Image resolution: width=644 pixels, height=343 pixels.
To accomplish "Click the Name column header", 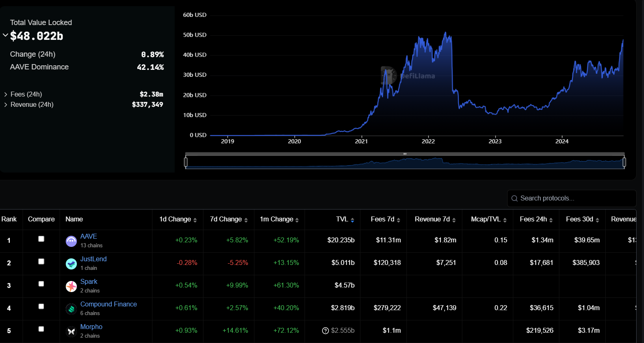I will click(74, 219).
